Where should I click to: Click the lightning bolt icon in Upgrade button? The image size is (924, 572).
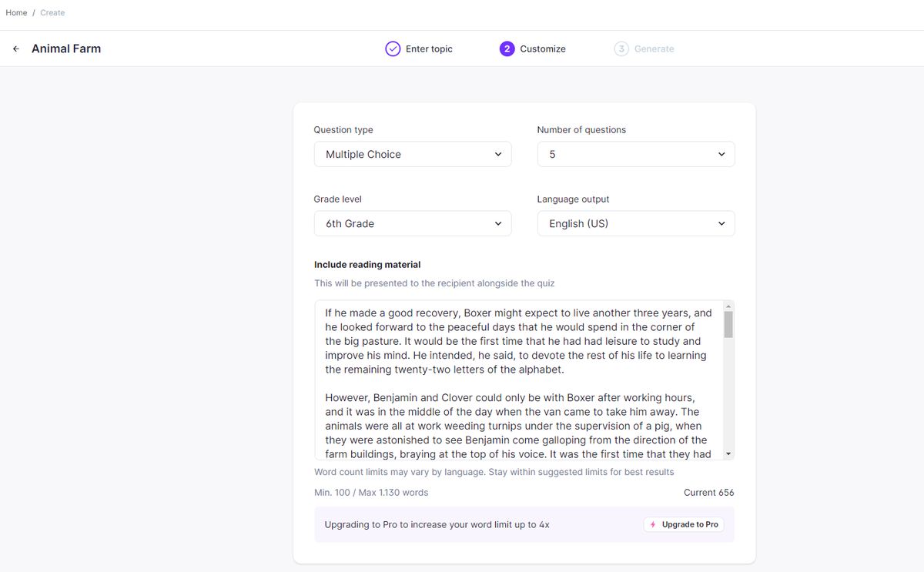click(x=653, y=524)
